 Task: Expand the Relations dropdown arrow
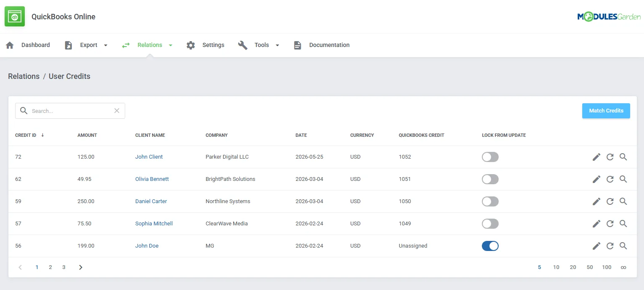[171, 45]
